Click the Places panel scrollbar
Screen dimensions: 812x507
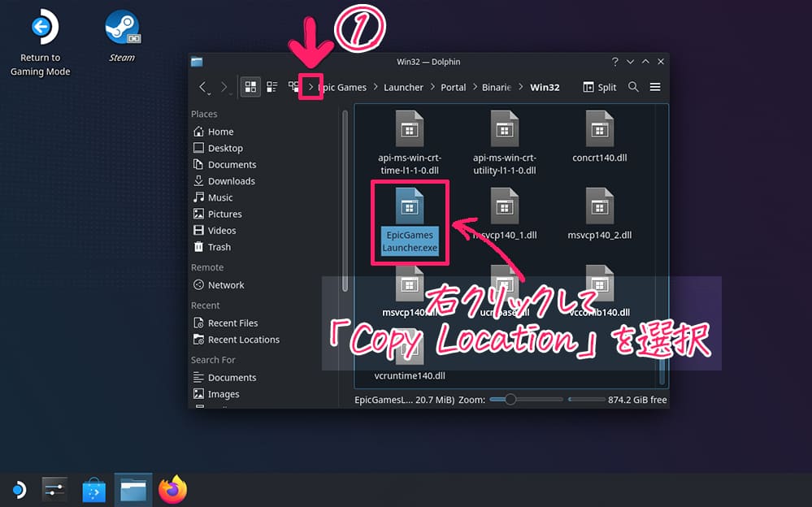pyautogui.click(x=345, y=201)
